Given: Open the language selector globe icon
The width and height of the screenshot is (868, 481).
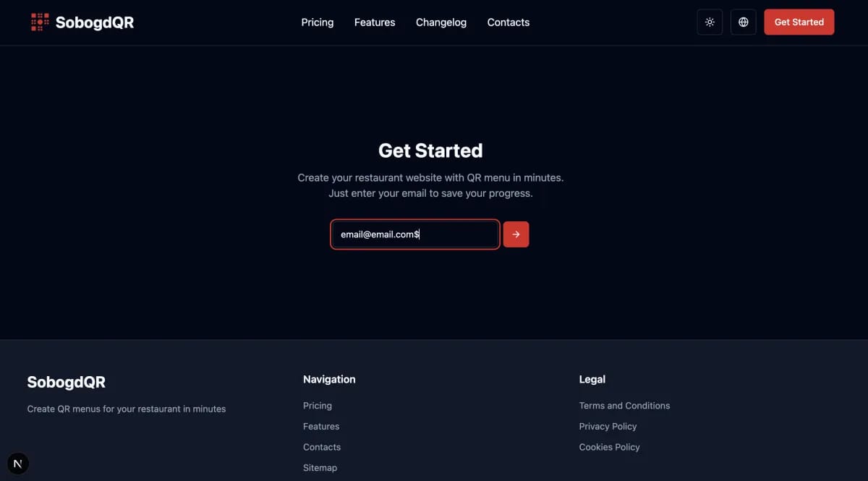Looking at the screenshot, I should [743, 22].
